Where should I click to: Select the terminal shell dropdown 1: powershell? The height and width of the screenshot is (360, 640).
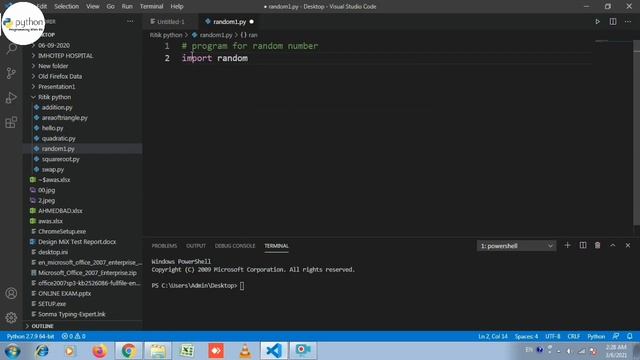click(516, 246)
